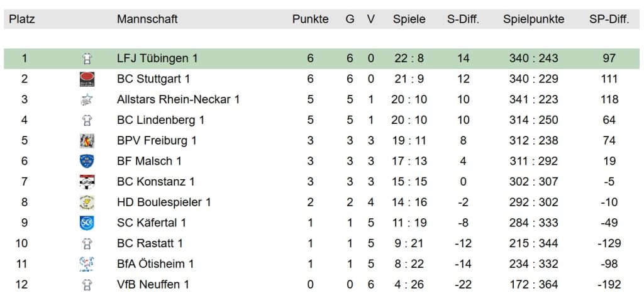Select the Mannschaft column header
Viewport: 644px width, 305px height.
pos(147,19)
